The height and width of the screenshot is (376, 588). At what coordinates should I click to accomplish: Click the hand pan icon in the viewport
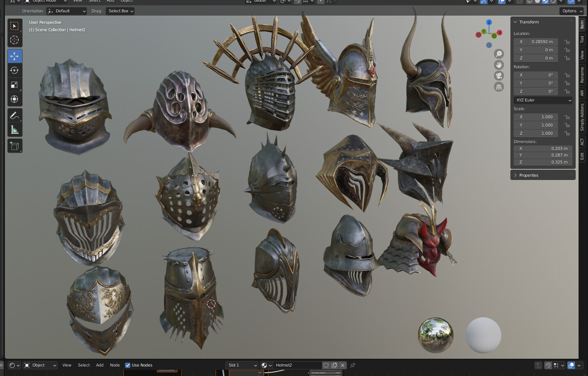point(498,65)
